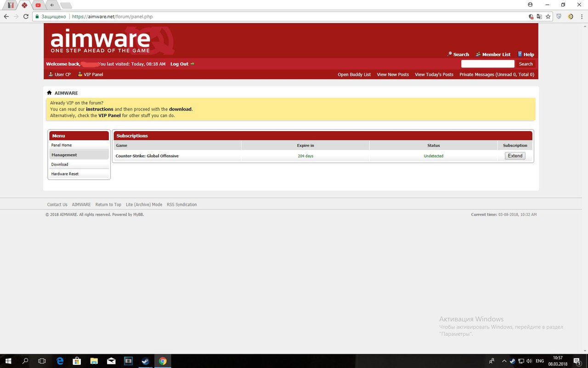Click the forum search input field
The width and height of the screenshot is (588, 368).
(487, 64)
